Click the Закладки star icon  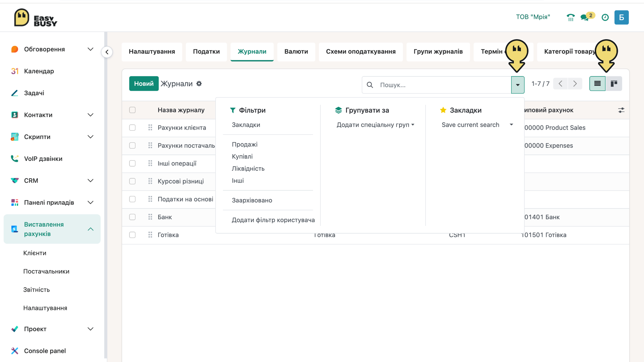click(x=443, y=110)
